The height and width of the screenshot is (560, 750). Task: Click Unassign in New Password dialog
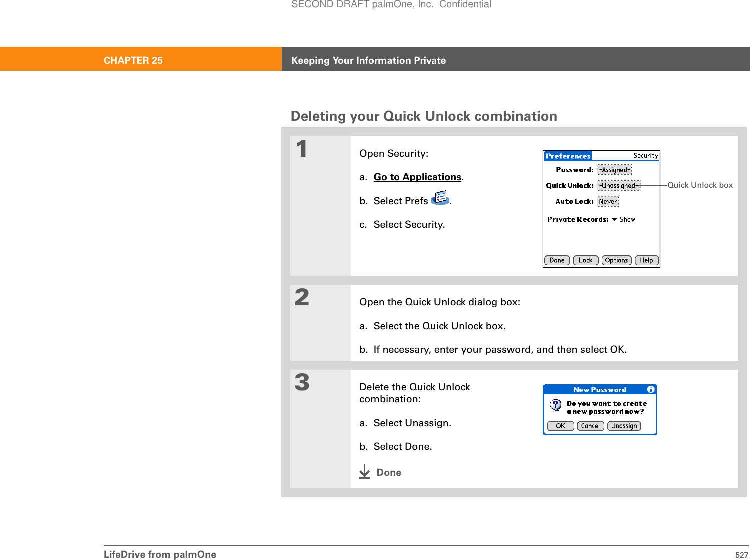point(624,426)
